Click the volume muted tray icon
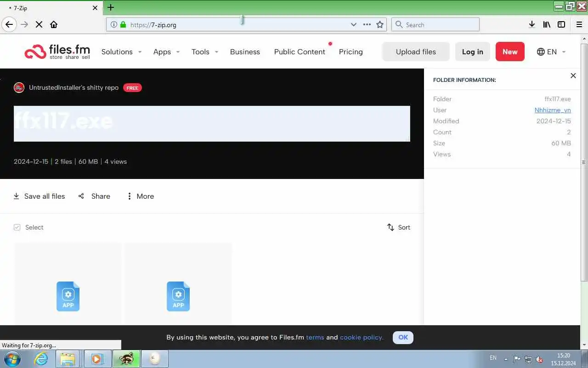Viewport: 588px width, 368px height. pos(539,359)
